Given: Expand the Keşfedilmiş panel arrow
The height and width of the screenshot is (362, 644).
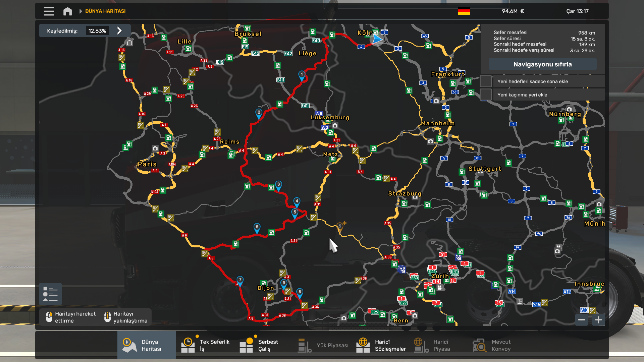Looking at the screenshot, I should [x=119, y=31].
